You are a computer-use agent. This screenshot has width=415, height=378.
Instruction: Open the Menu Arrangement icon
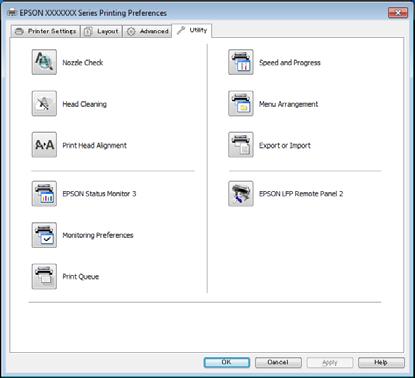pos(241,104)
